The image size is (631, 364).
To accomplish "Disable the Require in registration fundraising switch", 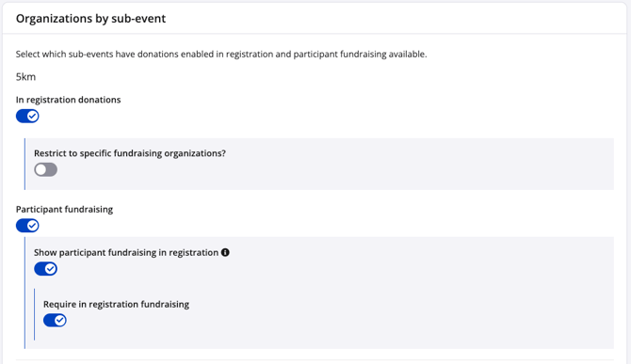I will (55, 320).
